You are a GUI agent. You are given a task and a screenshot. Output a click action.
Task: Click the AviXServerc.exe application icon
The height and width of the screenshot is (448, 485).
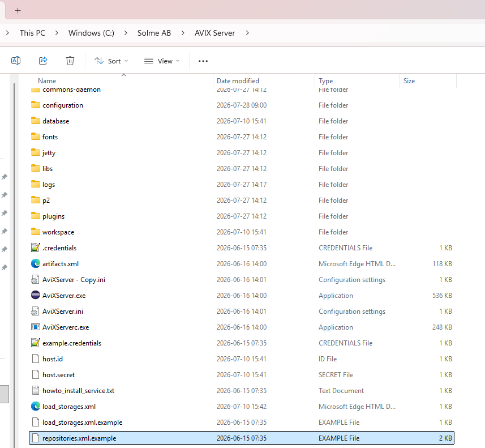point(36,327)
